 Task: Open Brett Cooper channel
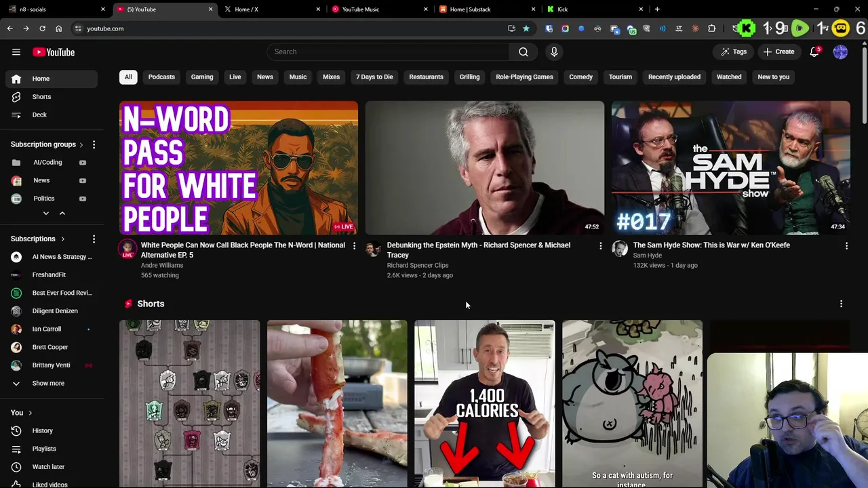[x=52, y=347]
